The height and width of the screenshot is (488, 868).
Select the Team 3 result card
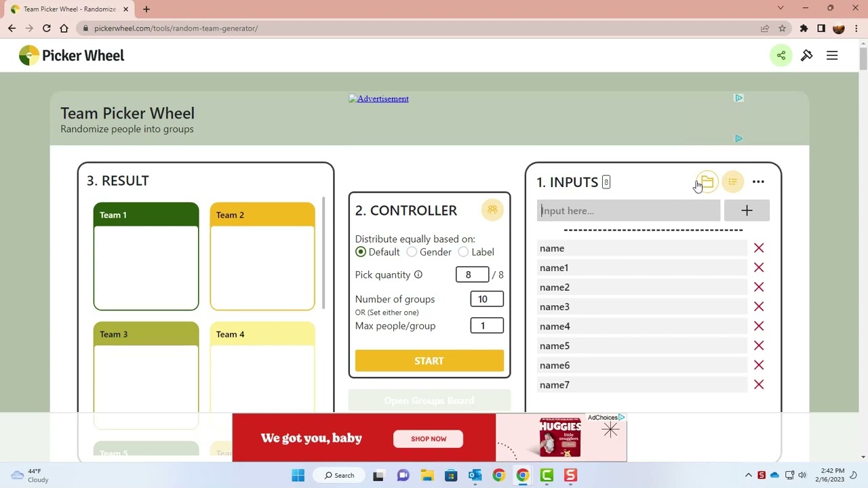(146, 375)
